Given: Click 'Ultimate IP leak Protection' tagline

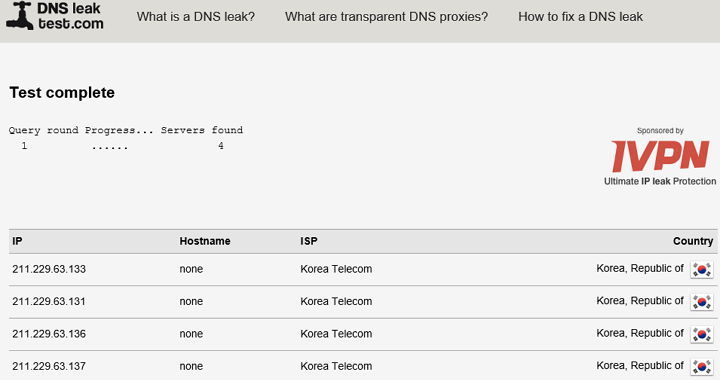Looking at the screenshot, I should click(x=660, y=181).
